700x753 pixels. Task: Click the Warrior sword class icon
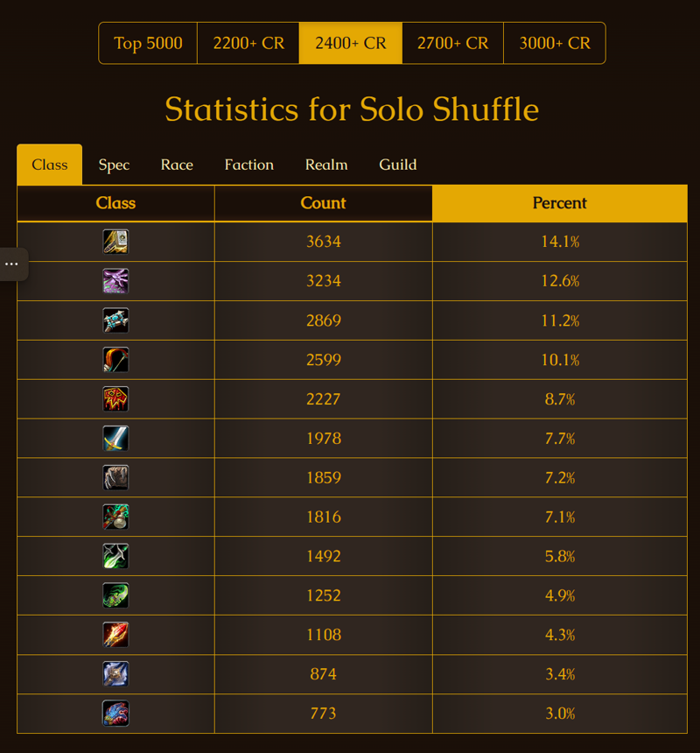click(115, 439)
